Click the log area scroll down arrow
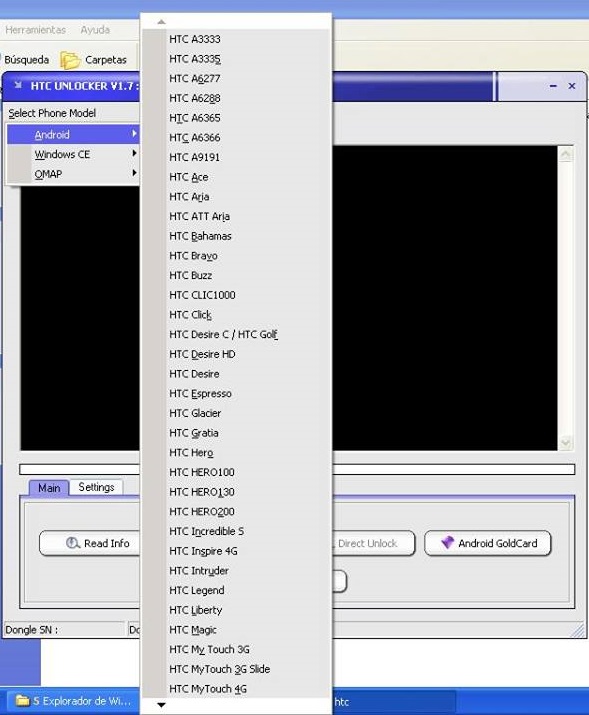The height and width of the screenshot is (715, 589). (x=565, y=442)
